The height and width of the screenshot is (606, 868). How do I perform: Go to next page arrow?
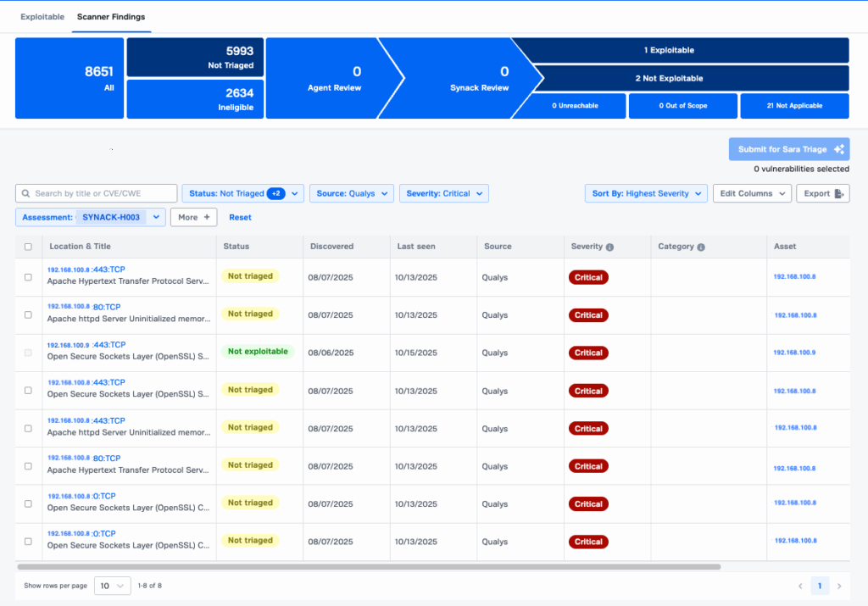[x=839, y=586]
